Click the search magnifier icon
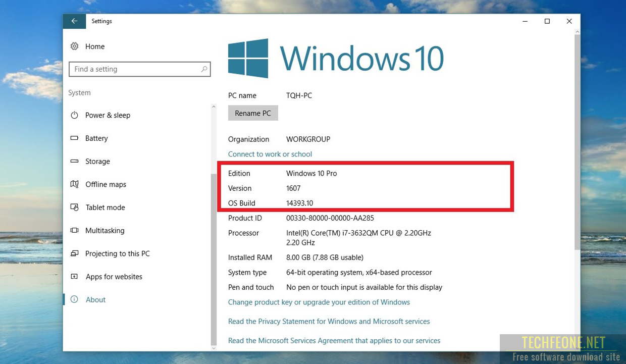Viewport: 626px width, 364px height. click(x=203, y=69)
